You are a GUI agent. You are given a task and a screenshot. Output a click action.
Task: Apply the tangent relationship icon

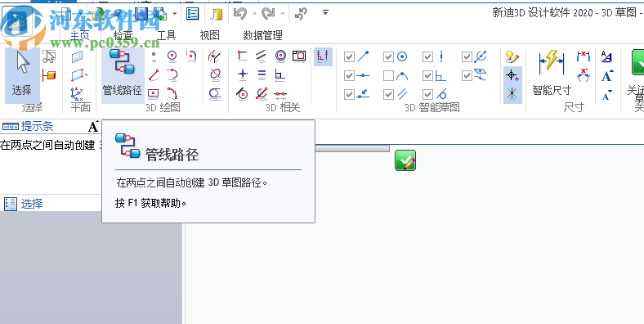(x=243, y=94)
